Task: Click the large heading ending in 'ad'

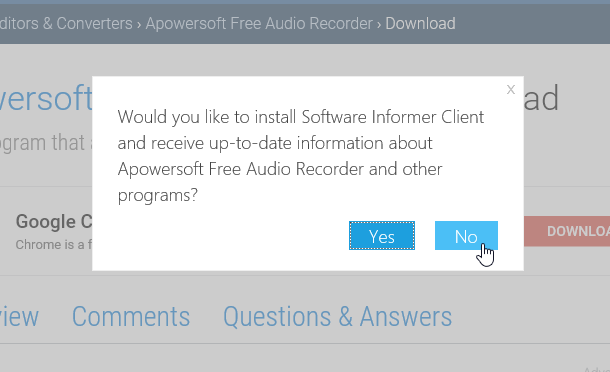Action: coord(541,98)
